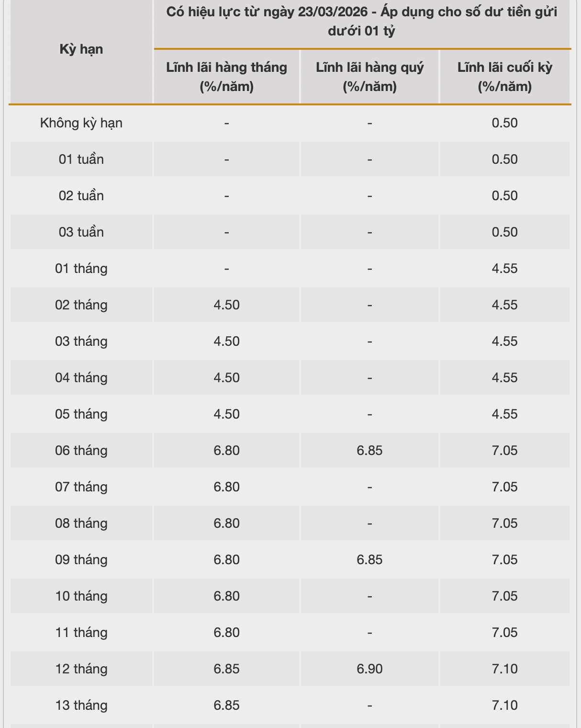
Task: Select the 6.85 quarterly rate for 06 tháng
Action: [x=369, y=451]
